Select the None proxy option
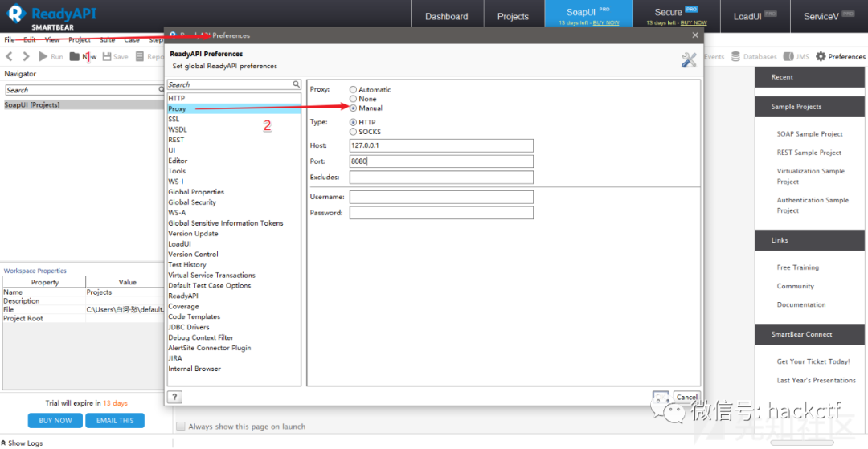 (353, 99)
